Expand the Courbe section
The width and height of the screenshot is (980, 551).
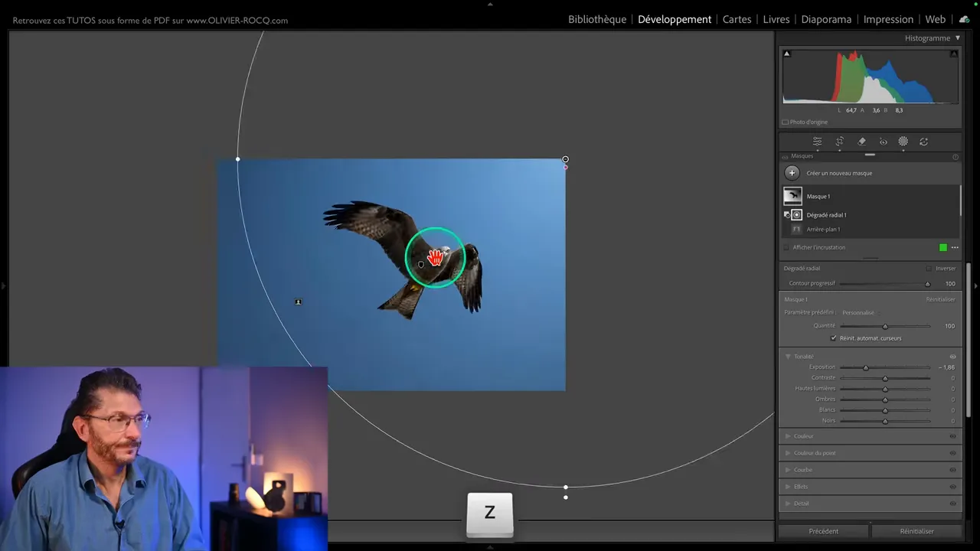point(788,470)
